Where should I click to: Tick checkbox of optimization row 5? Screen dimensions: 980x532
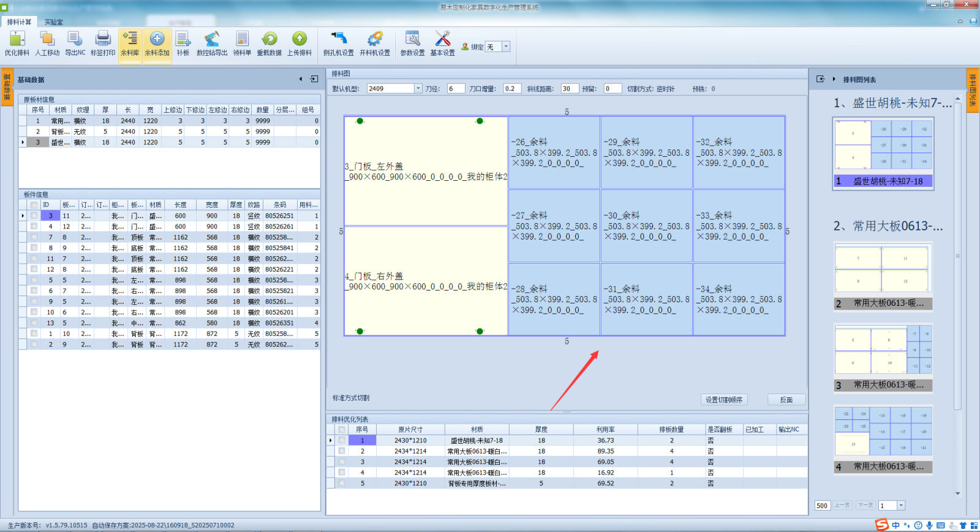click(342, 483)
